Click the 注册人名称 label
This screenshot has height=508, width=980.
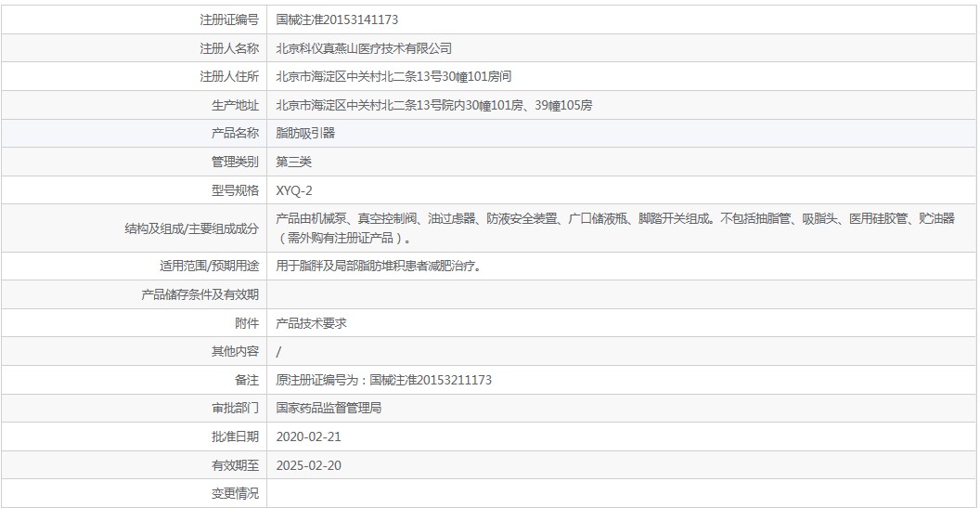pos(228,48)
